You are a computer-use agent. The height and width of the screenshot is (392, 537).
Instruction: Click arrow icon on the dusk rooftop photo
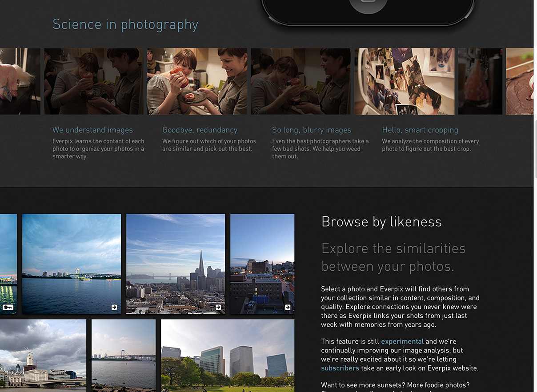(x=288, y=307)
